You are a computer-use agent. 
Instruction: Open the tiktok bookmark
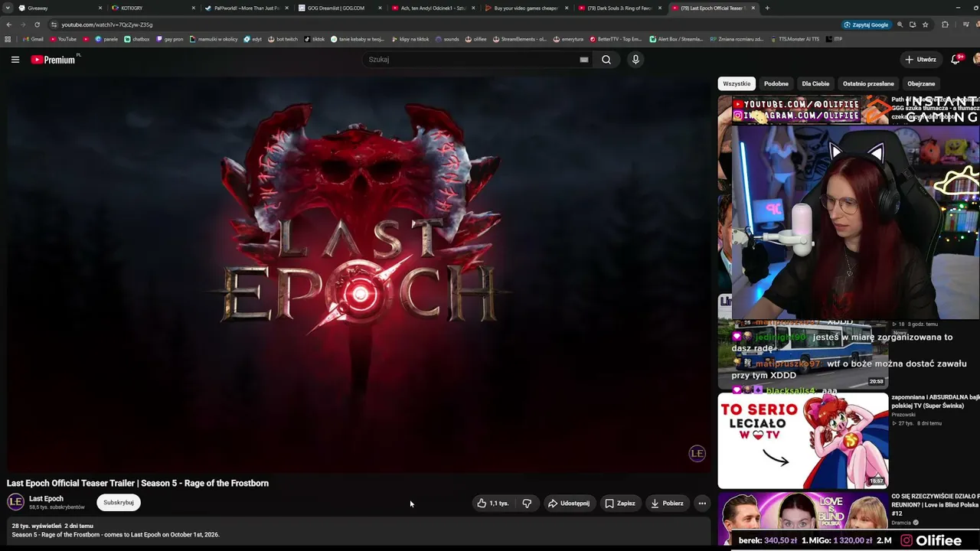[x=315, y=39]
